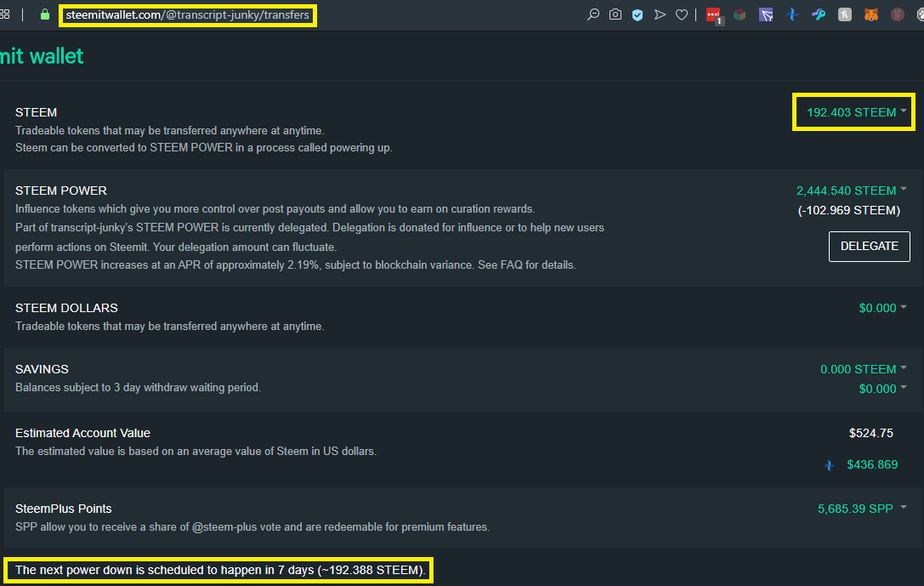924x586 pixels.
Task: Click the '3 day withdraw waiting period' line
Action: pos(138,387)
